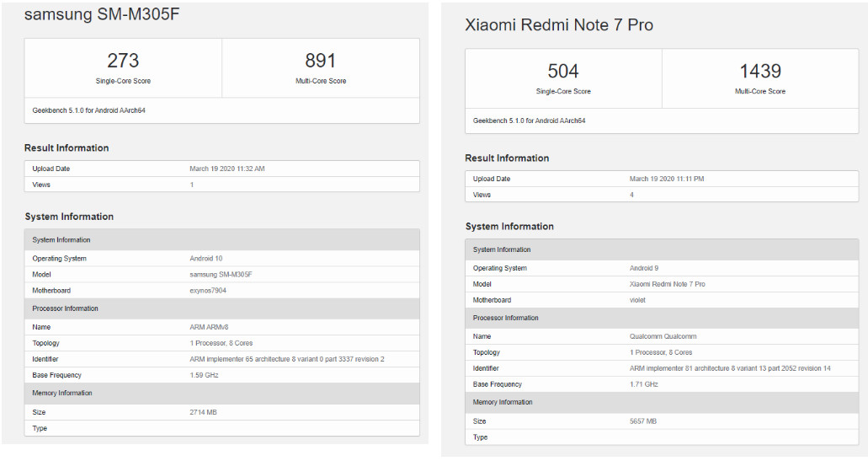Select the 1.59 GHz base frequency value

coord(206,375)
